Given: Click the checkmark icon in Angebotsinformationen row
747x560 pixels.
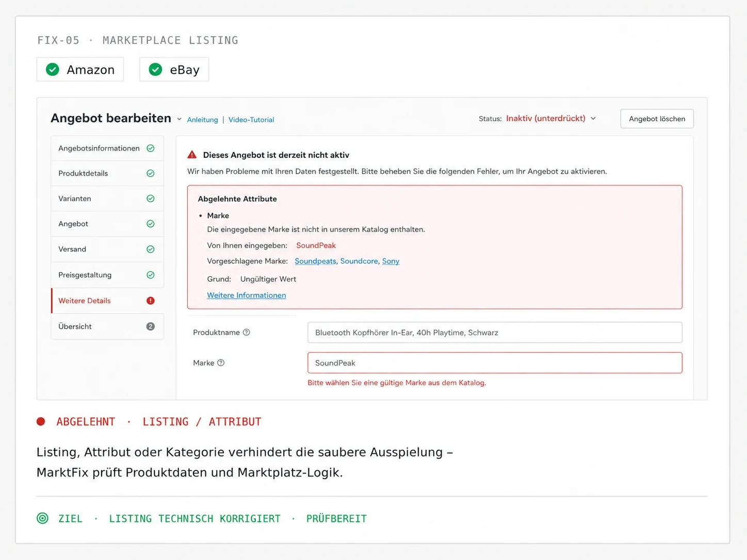Looking at the screenshot, I should coord(151,148).
